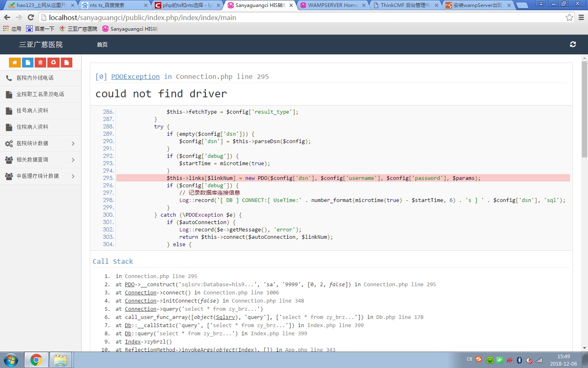Click the browser forward arrow
Viewport: 588px width, 368px height.
[x=19, y=17]
